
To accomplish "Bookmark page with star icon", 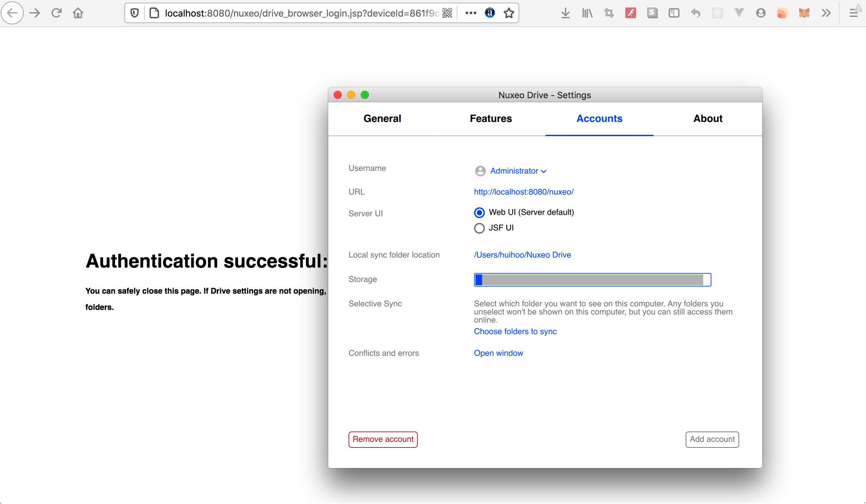I will (509, 13).
